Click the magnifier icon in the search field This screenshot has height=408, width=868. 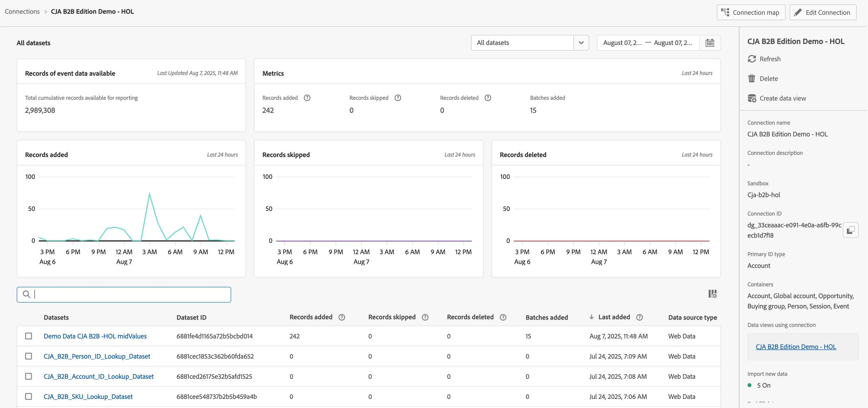26,294
